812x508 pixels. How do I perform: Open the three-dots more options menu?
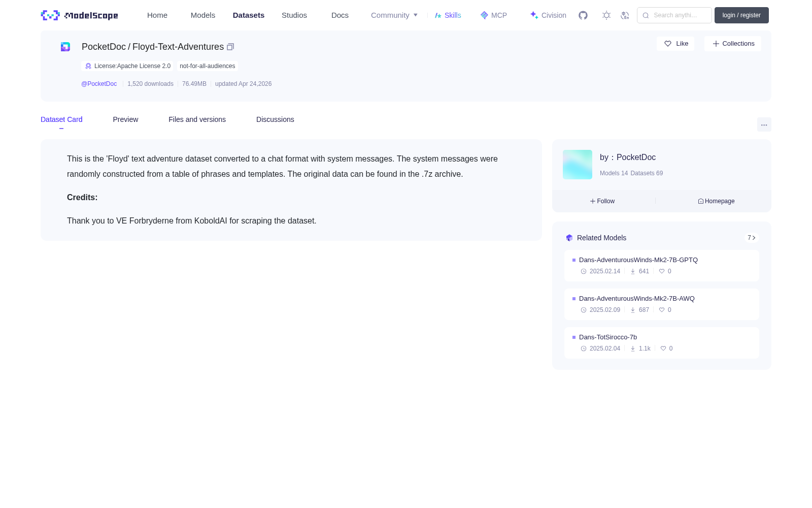tap(764, 125)
